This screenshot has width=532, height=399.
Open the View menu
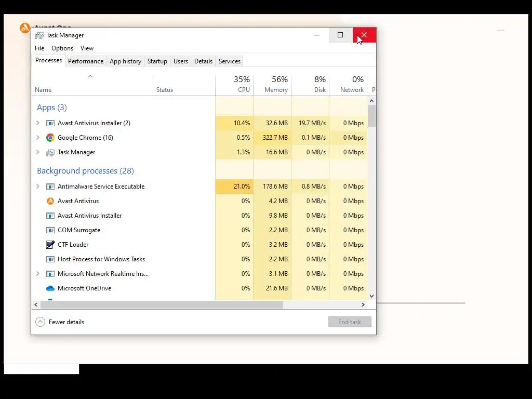pyautogui.click(x=87, y=48)
